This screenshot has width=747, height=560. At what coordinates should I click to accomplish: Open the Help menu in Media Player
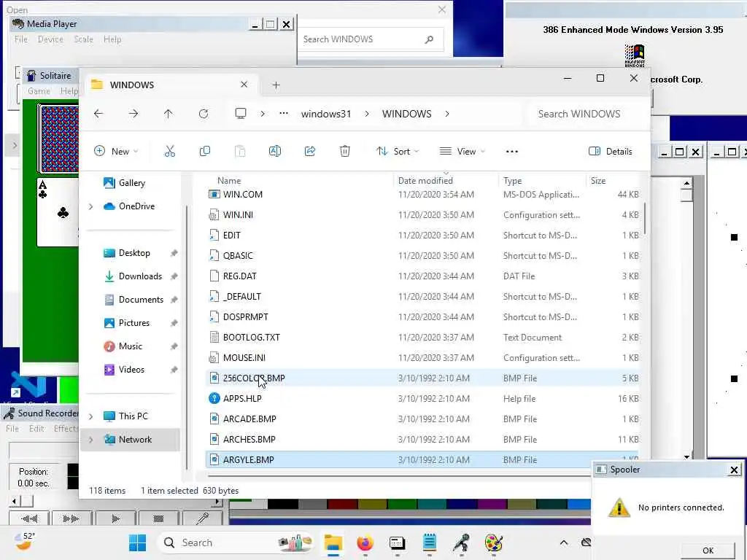click(x=112, y=39)
